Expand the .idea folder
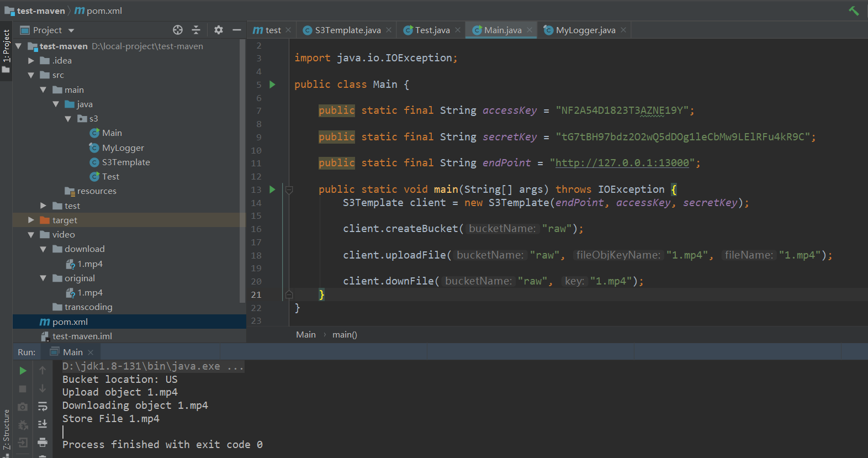 click(x=31, y=61)
